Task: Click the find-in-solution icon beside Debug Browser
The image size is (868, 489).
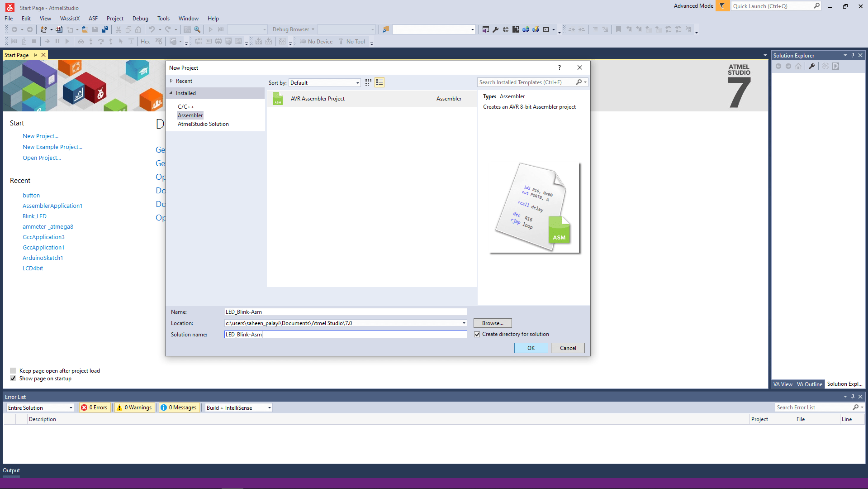Action: click(x=385, y=29)
